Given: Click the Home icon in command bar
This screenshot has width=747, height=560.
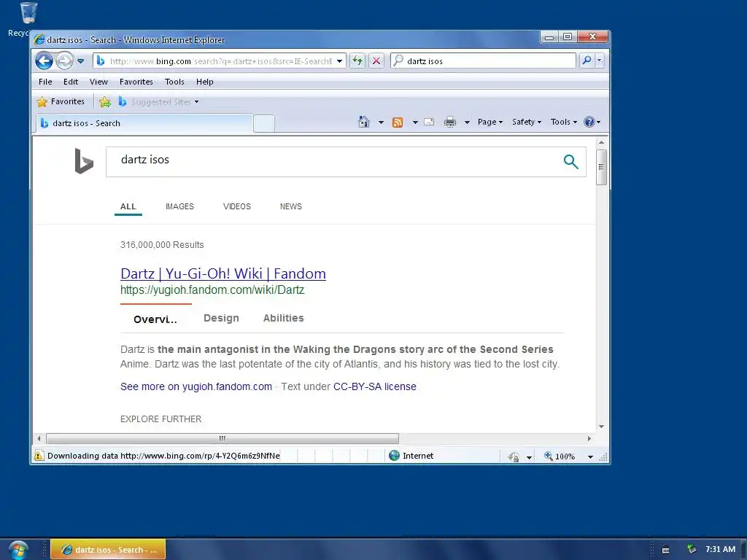Looking at the screenshot, I should 363,122.
